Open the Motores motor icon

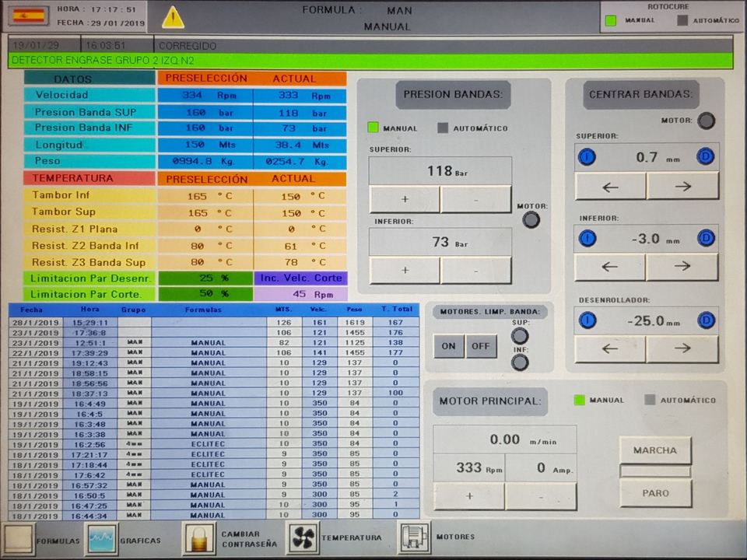tap(413, 537)
